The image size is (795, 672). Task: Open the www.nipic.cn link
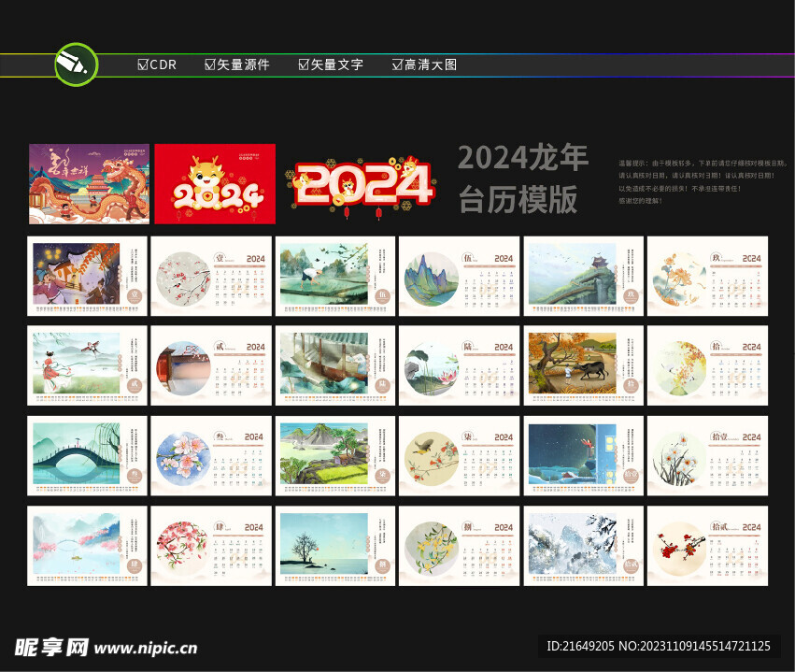[147, 647]
